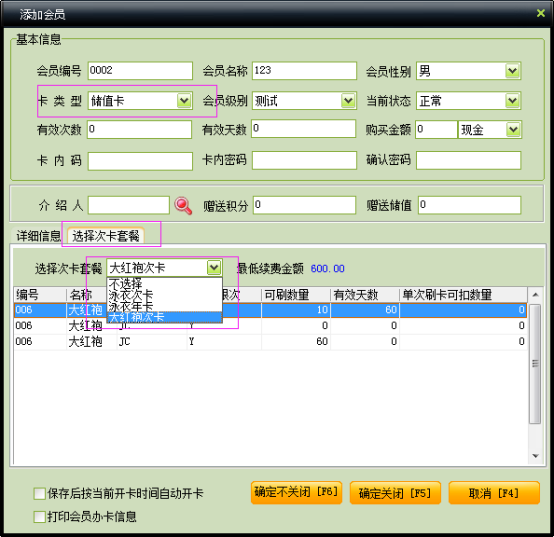The image size is (554, 537).
Task: Expand the 卡类型 dropdown showing 储值卡
Action: click(x=184, y=101)
